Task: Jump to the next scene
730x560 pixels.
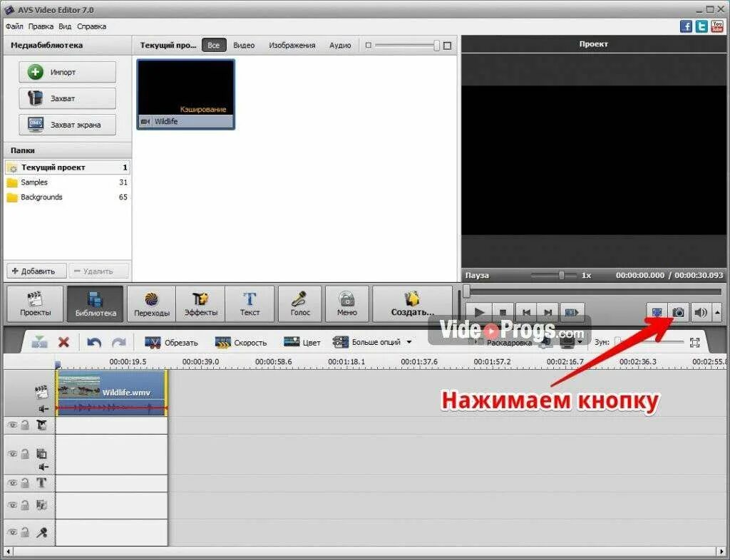Action: tap(571, 312)
